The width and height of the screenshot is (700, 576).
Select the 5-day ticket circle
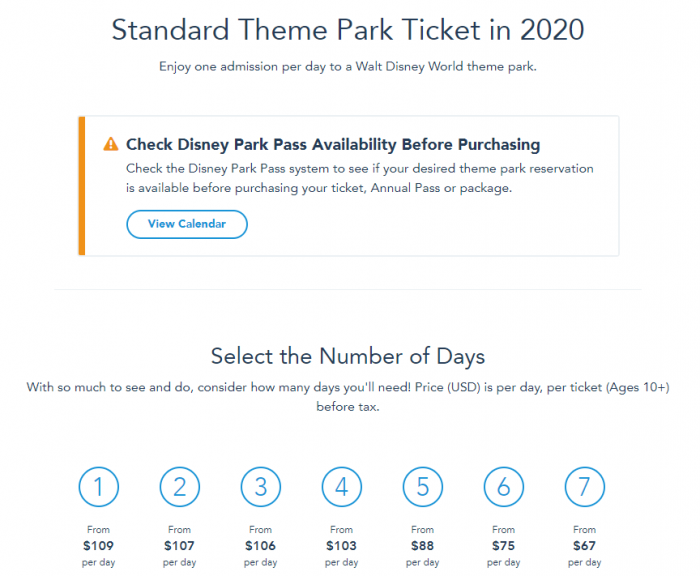point(423,487)
